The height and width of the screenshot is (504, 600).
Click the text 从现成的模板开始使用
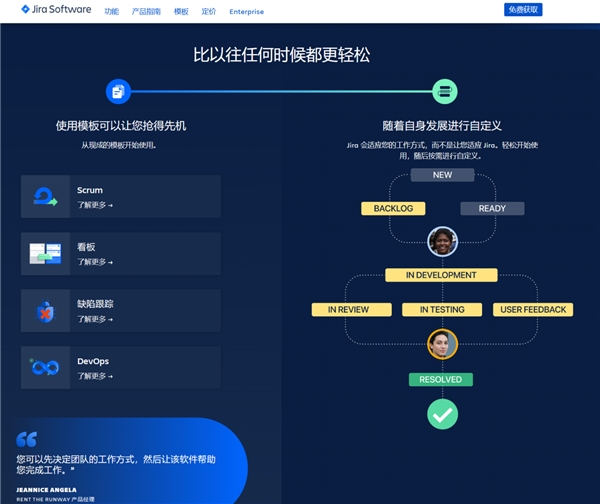tap(119, 145)
